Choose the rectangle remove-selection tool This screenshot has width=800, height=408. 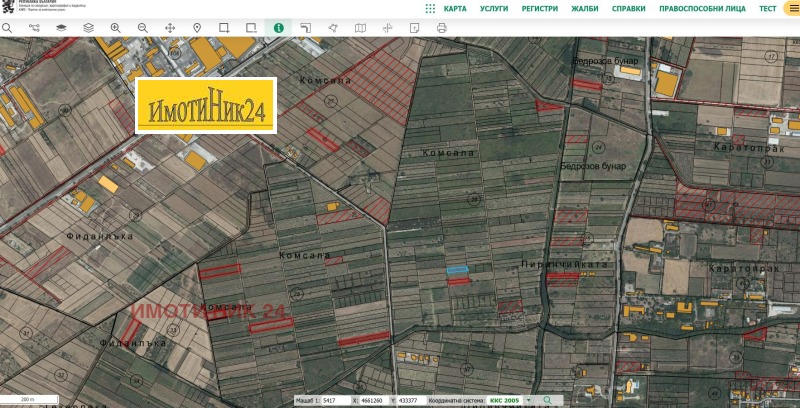point(251,28)
